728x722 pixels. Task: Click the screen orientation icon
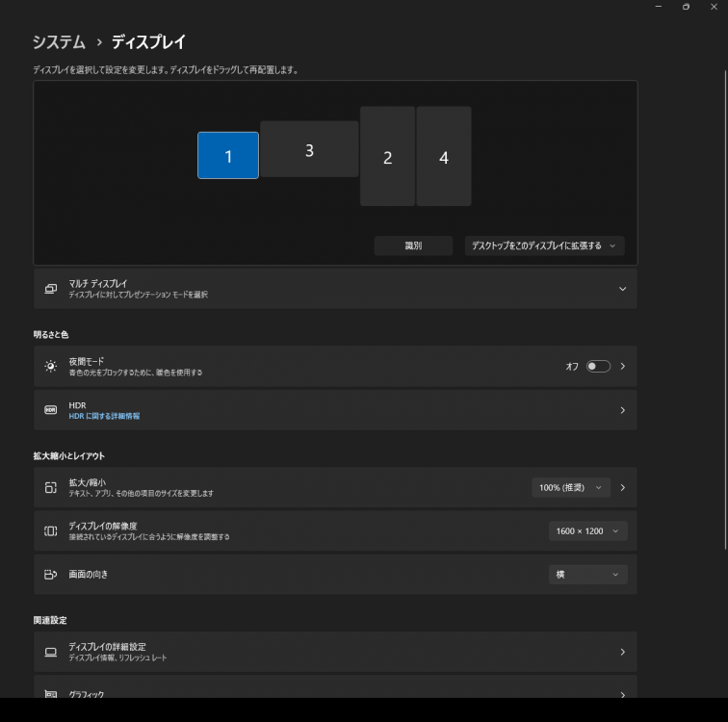point(51,575)
